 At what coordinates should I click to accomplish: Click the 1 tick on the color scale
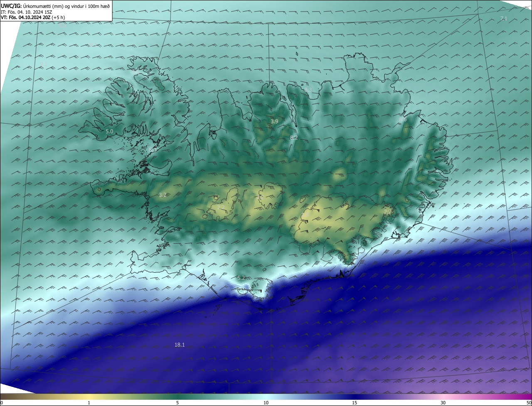pyautogui.click(x=89, y=403)
